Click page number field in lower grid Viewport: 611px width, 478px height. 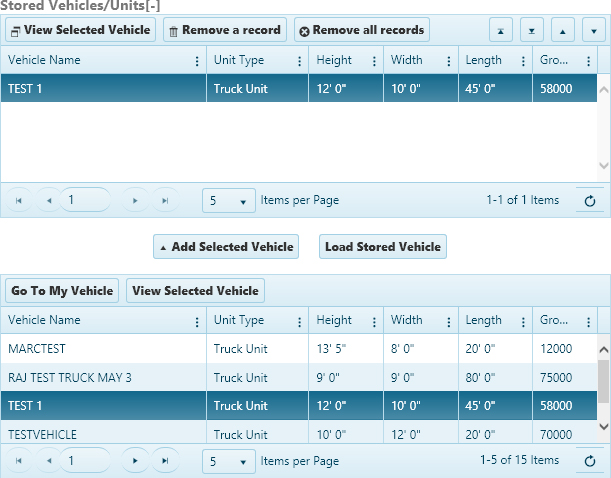point(85,461)
